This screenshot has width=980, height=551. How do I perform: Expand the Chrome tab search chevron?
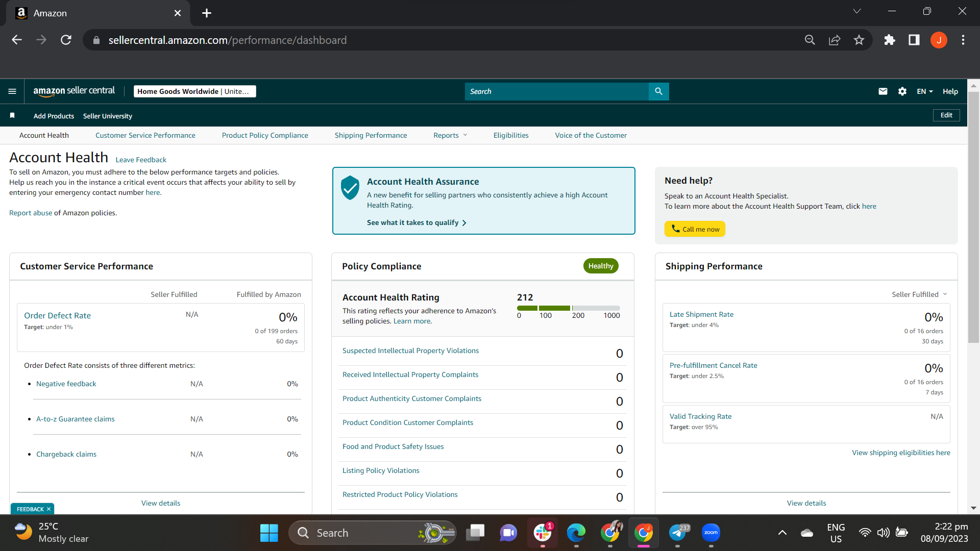(857, 11)
